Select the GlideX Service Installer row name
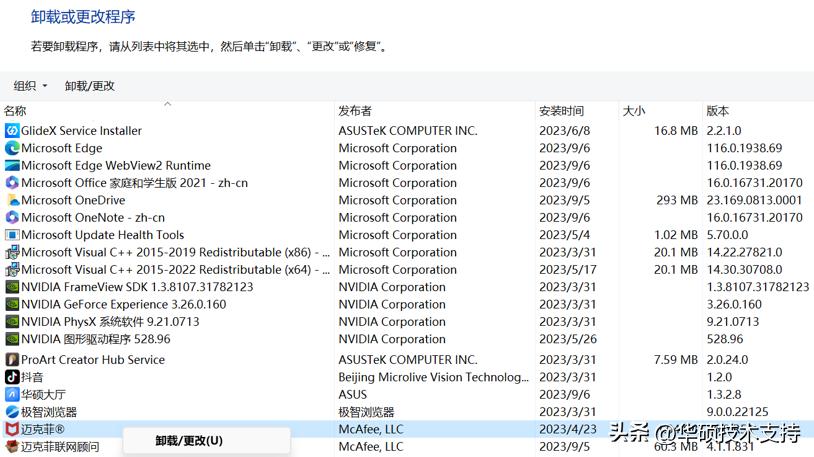Image resolution: width=814 pixels, height=457 pixels. pos(82,131)
